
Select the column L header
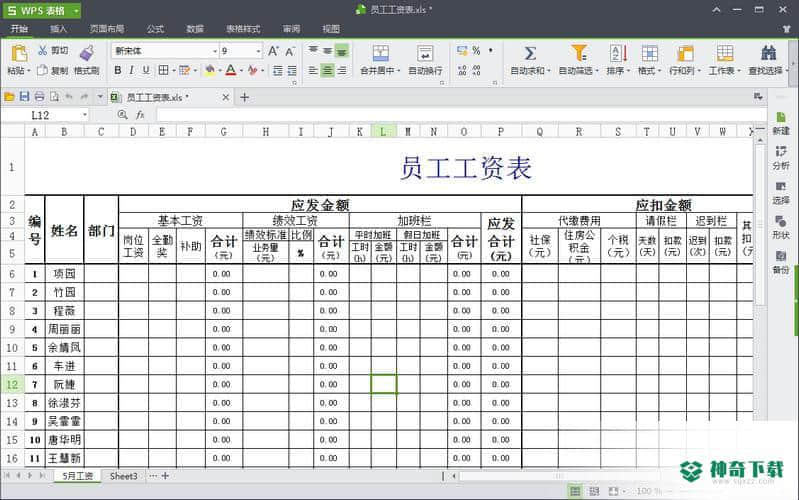383,132
